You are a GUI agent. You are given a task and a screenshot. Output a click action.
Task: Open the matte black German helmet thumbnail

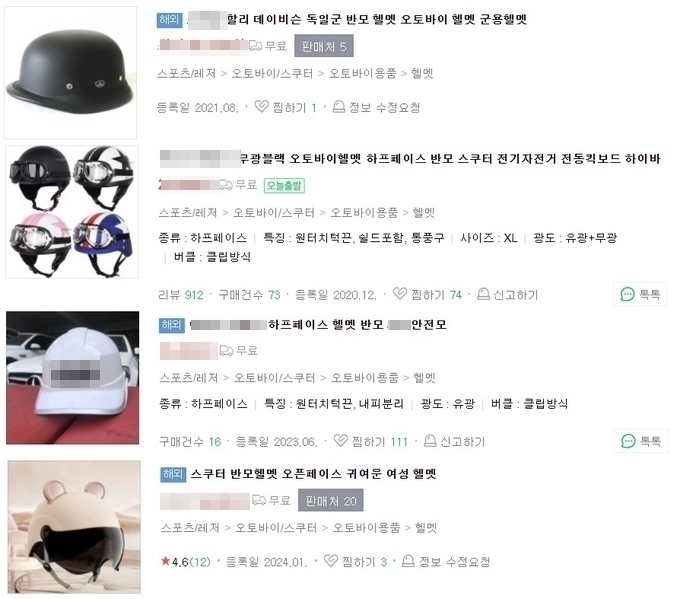point(70,72)
